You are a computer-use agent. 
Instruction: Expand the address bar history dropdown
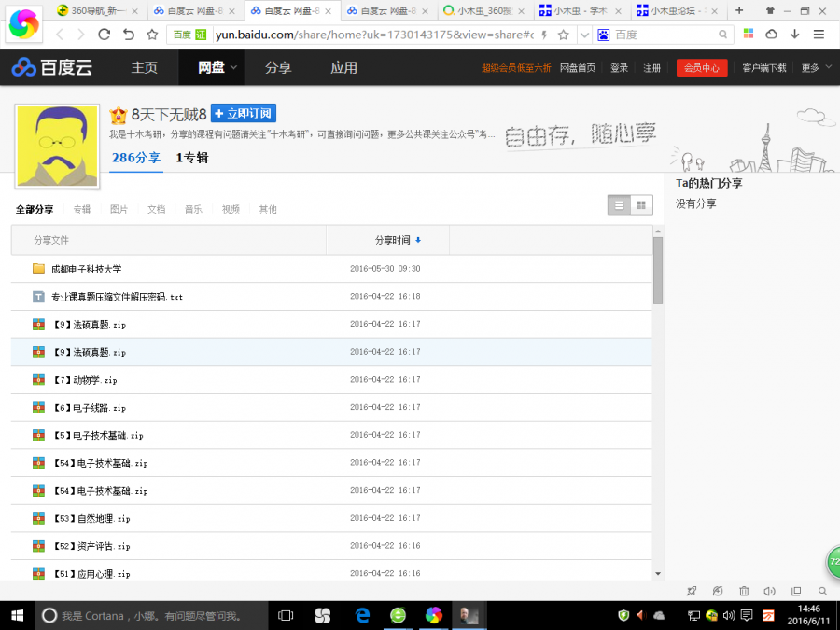coord(584,35)
